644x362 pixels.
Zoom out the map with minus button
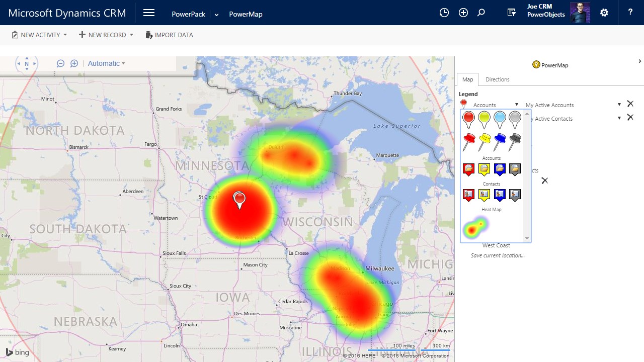point(60,63)
